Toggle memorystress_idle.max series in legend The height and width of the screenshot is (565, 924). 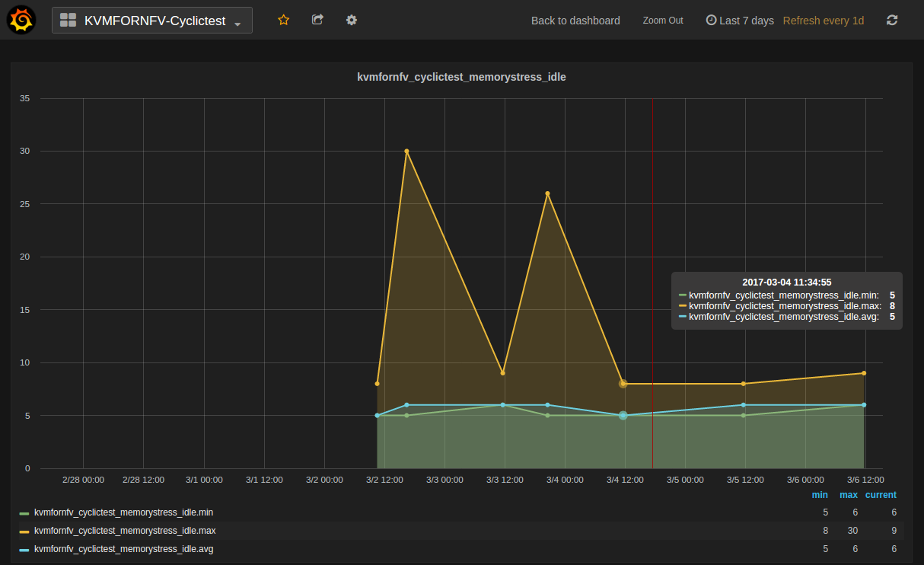(124, 531)
